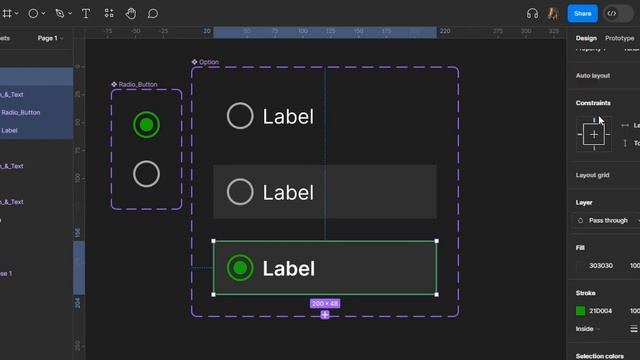Switch to the Prototype tab
640x360 pixels.
620,38
